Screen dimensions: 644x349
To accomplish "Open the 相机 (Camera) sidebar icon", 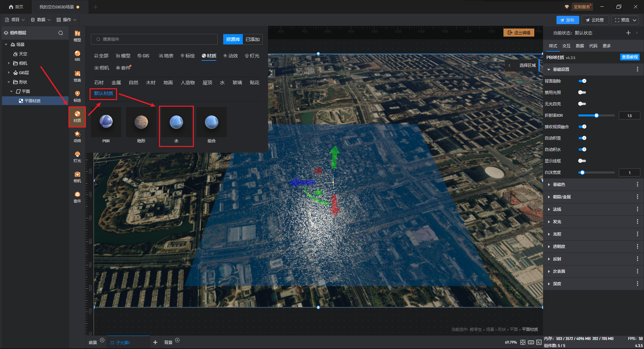I will click(x=77, y=177).
